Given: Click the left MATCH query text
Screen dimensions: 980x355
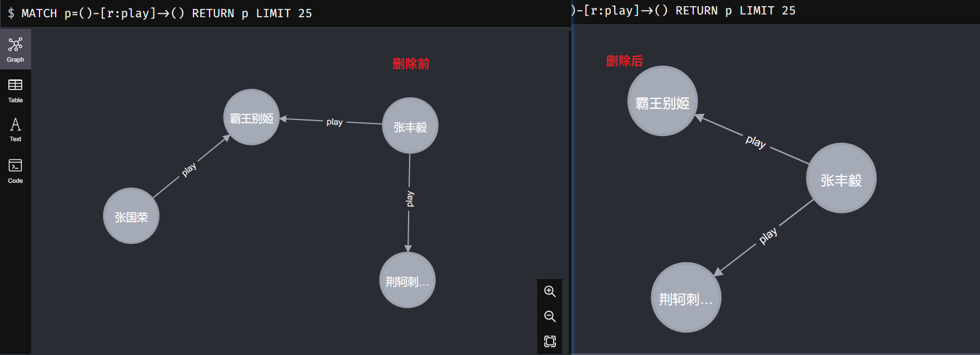Looking at the screenshot, I should click(166, 13).
